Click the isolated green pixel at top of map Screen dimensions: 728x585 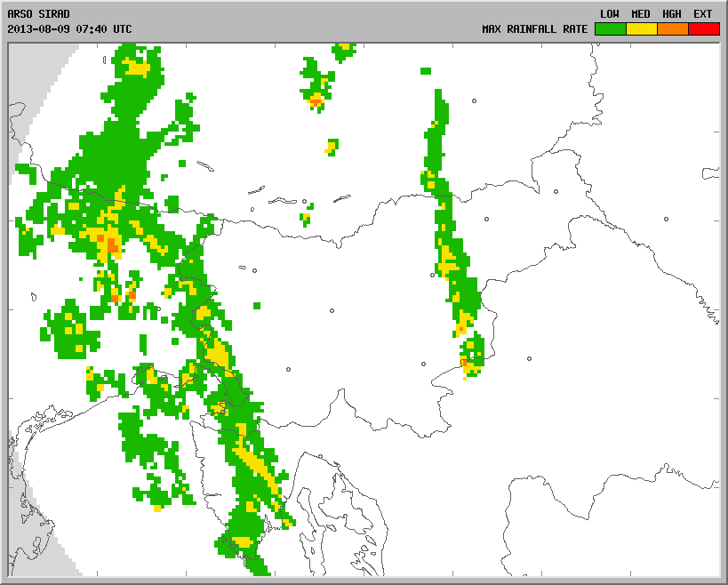click(x=426, y=71)
